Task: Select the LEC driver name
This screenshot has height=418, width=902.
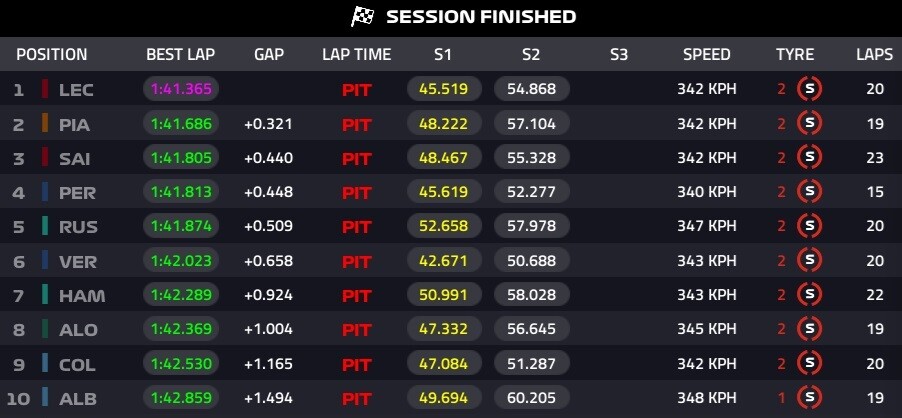Action: tap(77, 90)
